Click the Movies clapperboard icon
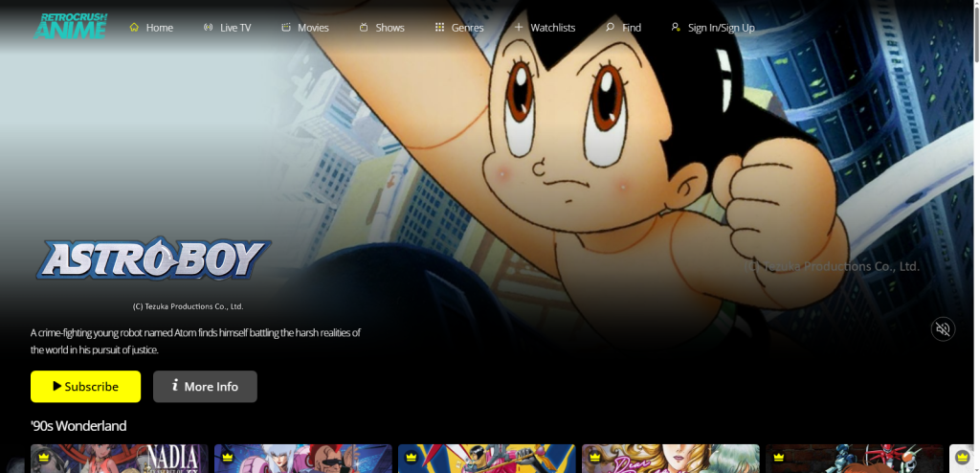Screen dimensions: 980x473 (286, 28)
